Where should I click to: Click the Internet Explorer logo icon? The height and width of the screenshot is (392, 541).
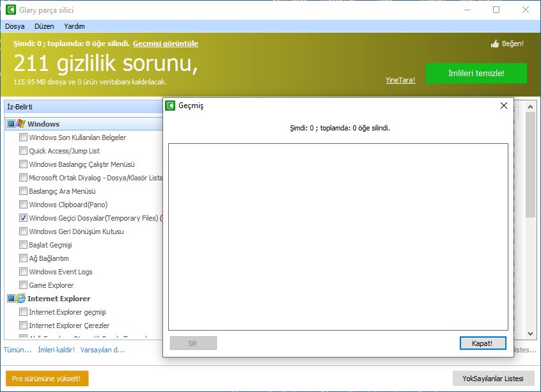tap(20, 298)
